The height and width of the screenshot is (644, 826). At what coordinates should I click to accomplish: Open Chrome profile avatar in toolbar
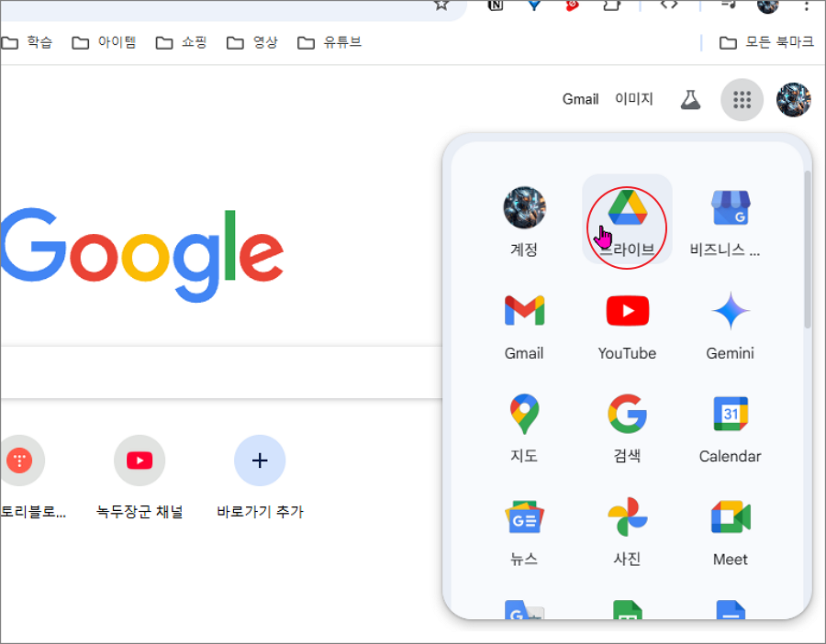(x=767, y=6)
